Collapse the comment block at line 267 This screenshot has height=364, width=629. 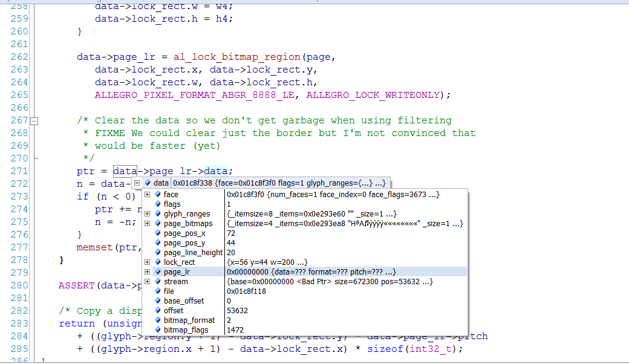[34, 120]
